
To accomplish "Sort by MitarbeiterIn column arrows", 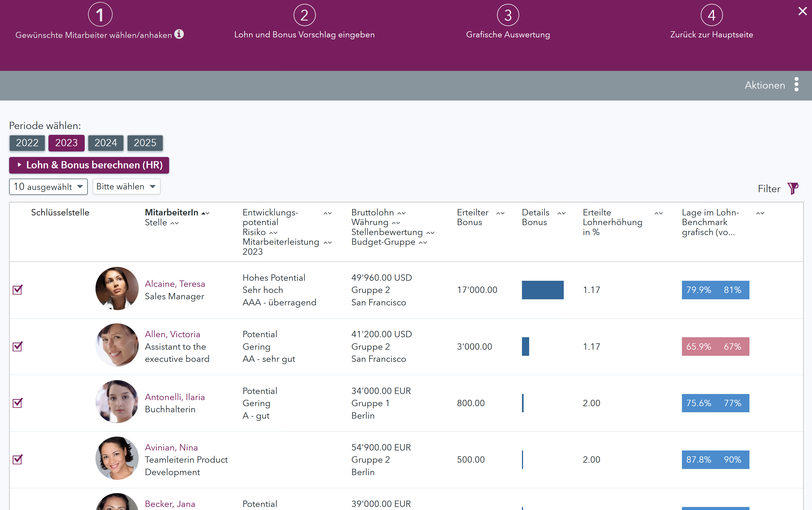I will click(x=206, y=213).
